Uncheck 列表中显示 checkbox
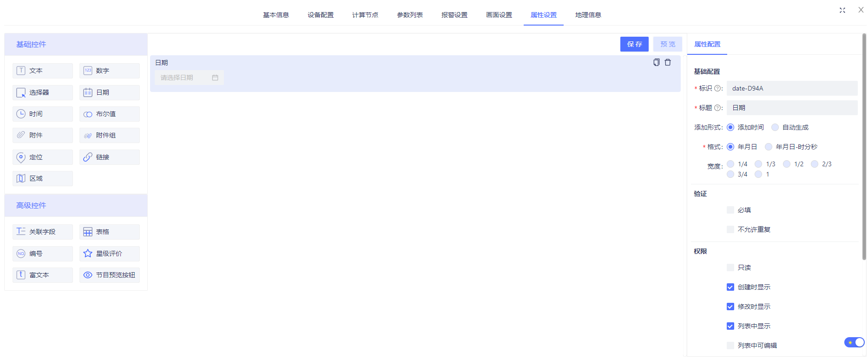Image resolution: width=868 pixels, height=359 pixels. (730, 326)
